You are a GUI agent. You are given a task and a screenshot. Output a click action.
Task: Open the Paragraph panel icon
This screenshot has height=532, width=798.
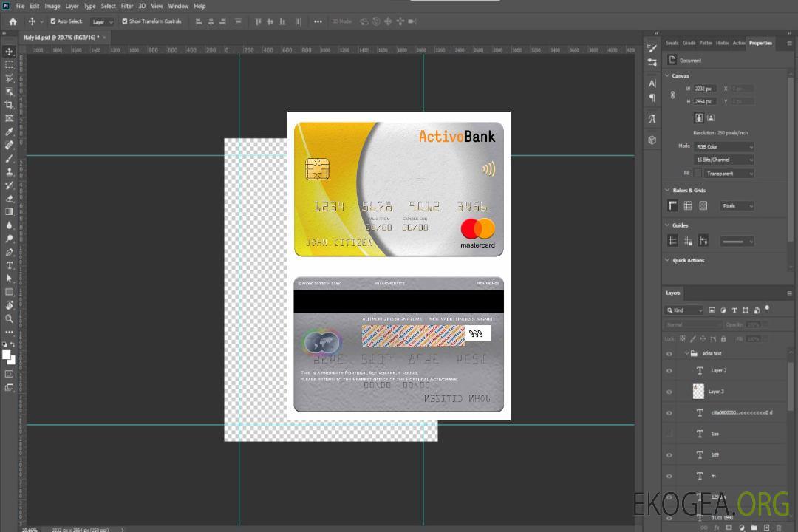pos(652,98)
